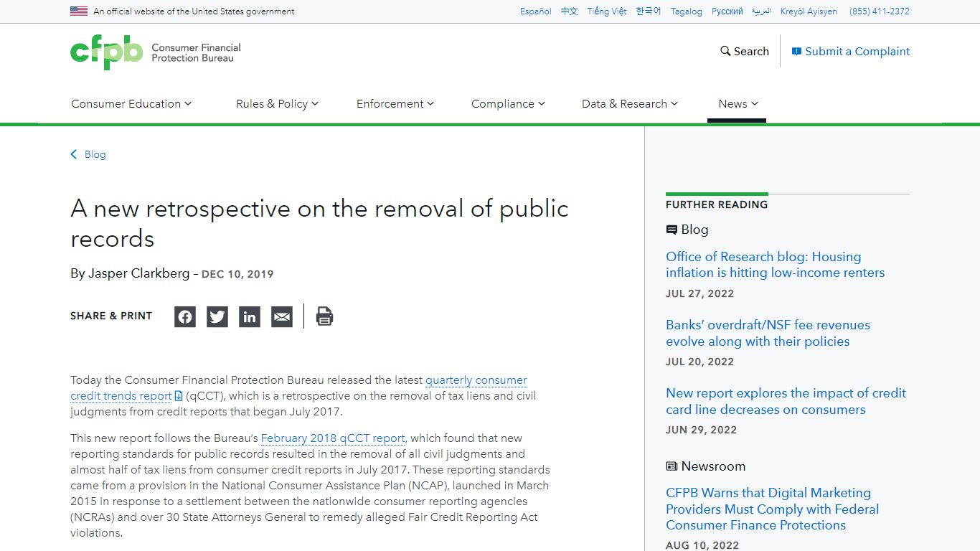Screen dimensions: 980x551
Task: Share article on LinkedIn
Action: pos(250,316)
